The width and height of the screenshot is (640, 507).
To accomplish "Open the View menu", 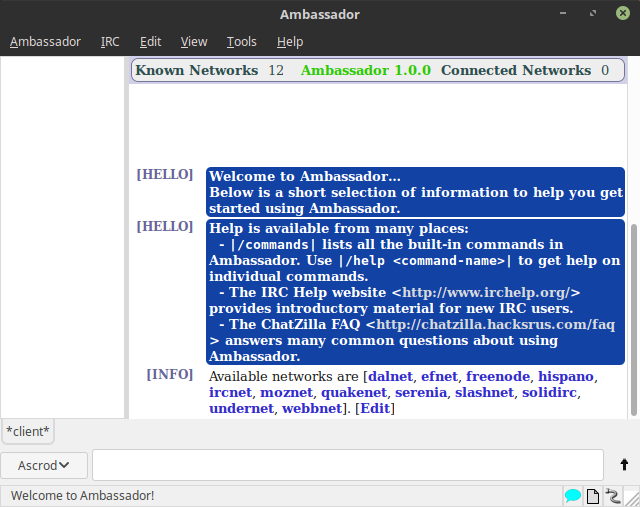I will [x=194, y=42].
